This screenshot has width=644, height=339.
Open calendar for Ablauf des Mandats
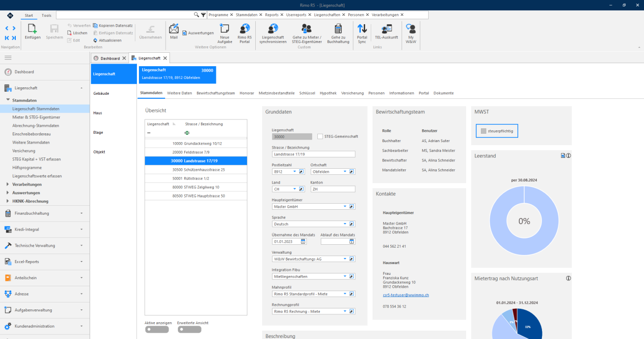click(352, 241)
